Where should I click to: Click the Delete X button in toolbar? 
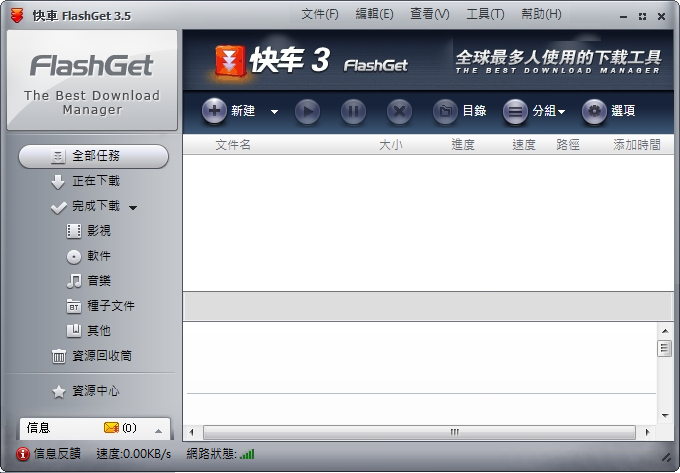click(399, 112)
